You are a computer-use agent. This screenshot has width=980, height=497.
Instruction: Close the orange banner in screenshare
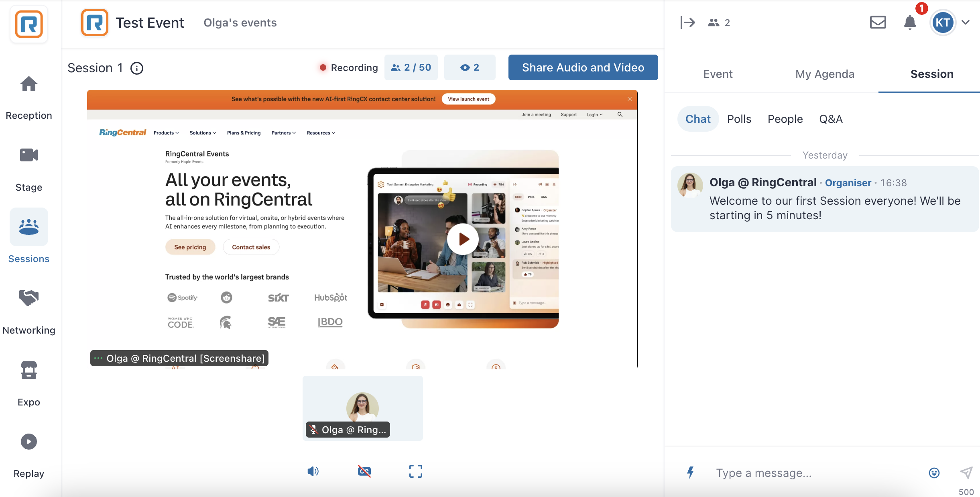point(630,99)
